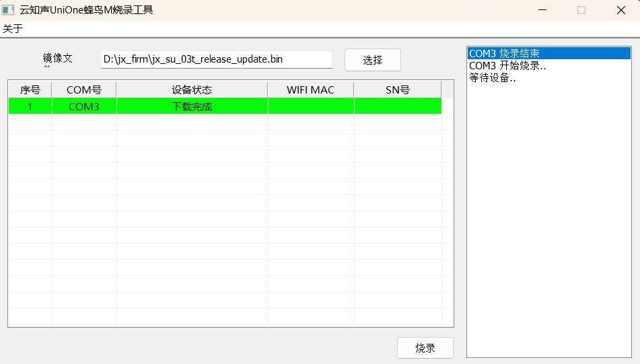Click the app icon in title bar

(x=8, y=10)
